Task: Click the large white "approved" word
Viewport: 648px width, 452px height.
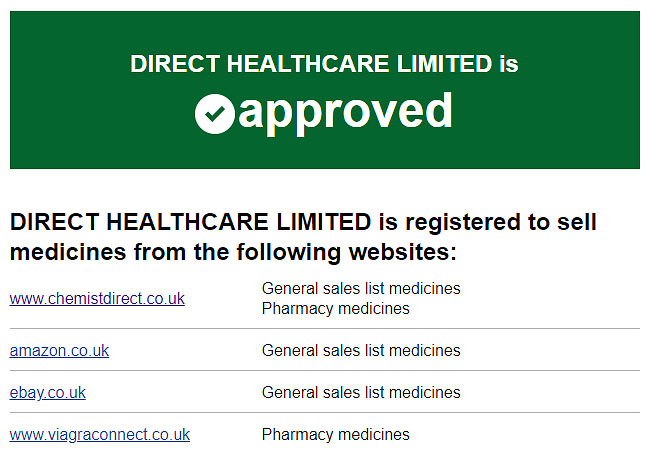Action: [x=345, y=113]
